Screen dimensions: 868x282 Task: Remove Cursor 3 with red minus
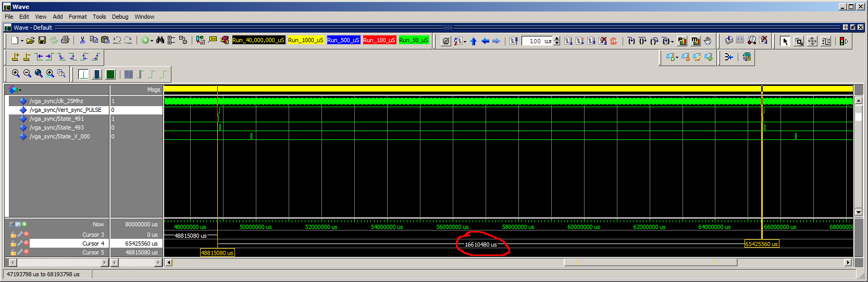coord(27,235)
